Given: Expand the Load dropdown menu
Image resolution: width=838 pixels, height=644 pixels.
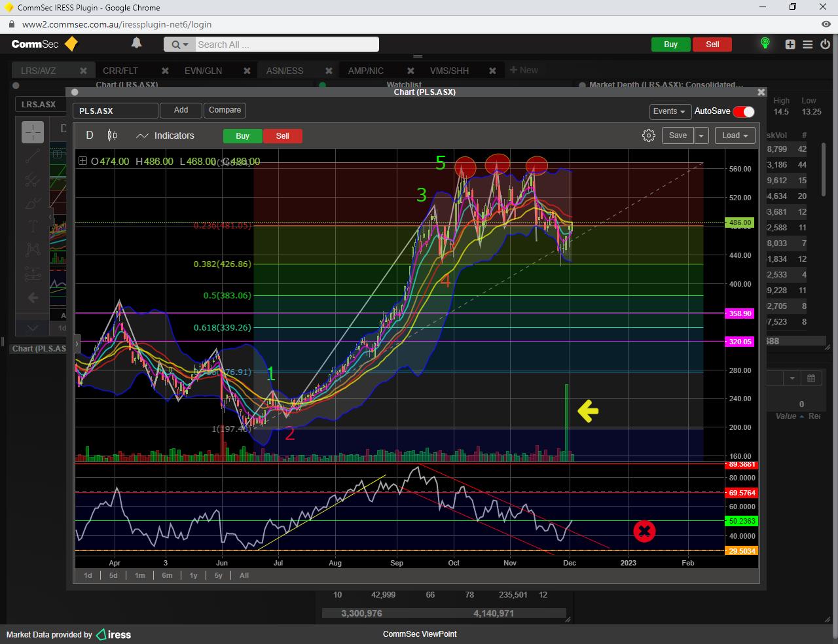Looking at the screenshot, I should point(735,135).
